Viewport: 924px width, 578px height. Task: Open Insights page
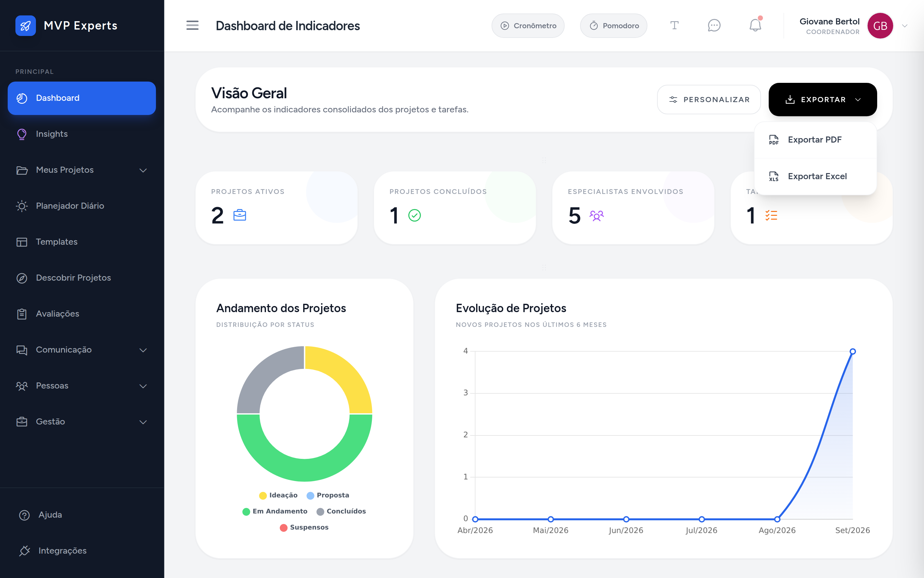click(82, 134)
